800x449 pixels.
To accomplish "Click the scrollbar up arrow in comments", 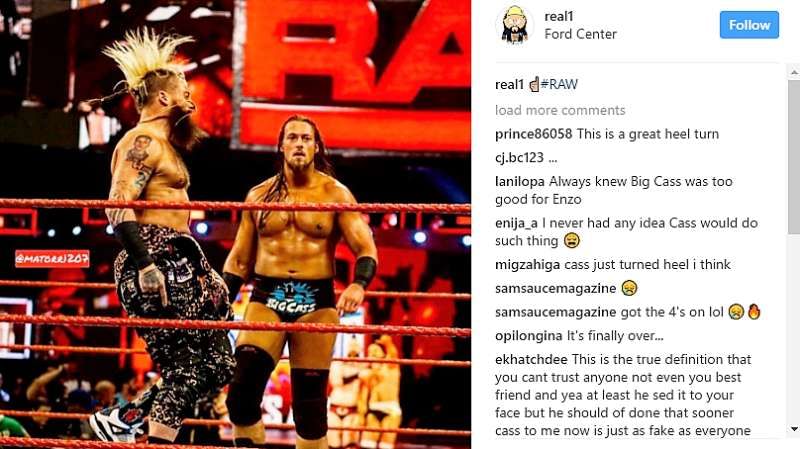I will (794, 72).
